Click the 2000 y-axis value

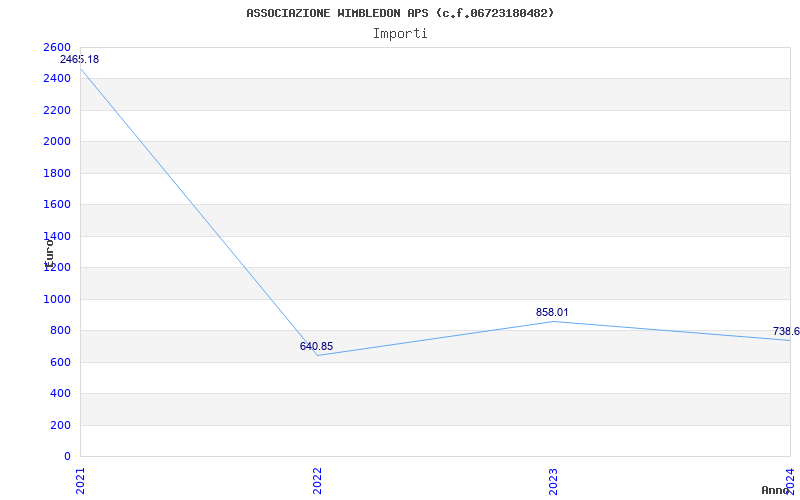pos(57,141)
